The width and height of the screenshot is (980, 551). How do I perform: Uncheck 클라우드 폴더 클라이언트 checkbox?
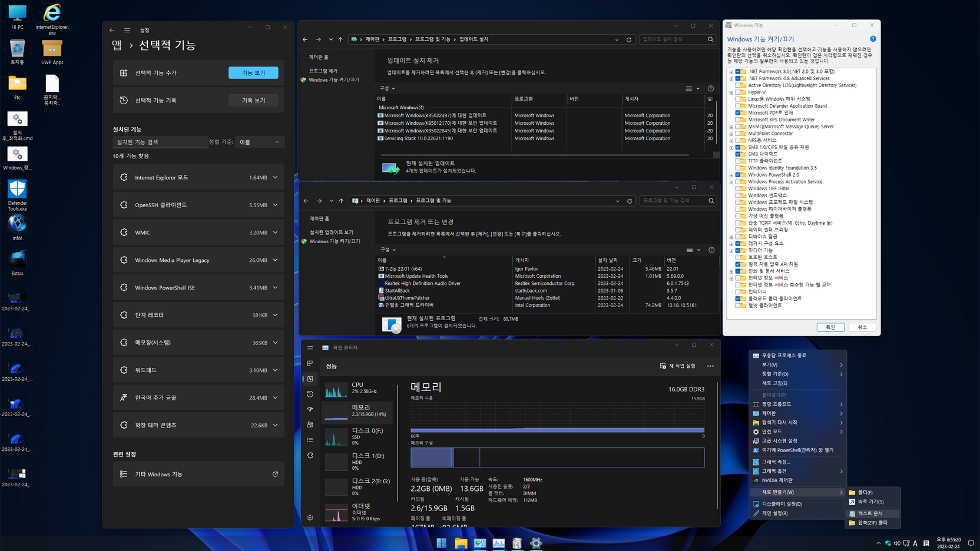[x=737, y=298]
